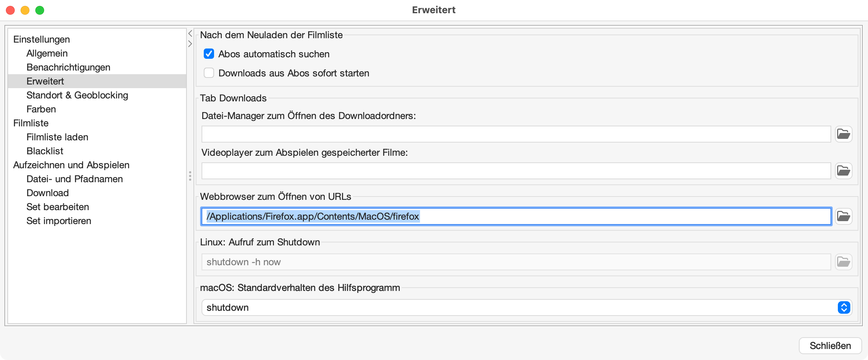Toggle 'Abos automatisch suchen' checkbox

[209, 54]
